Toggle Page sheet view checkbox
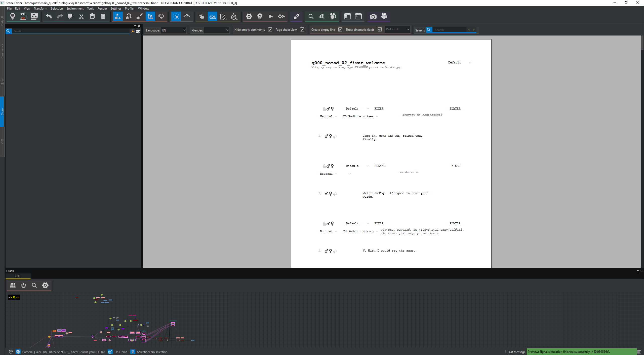This screenshot has width=644, height=355. pyautogui.click(x=302, y=29)
